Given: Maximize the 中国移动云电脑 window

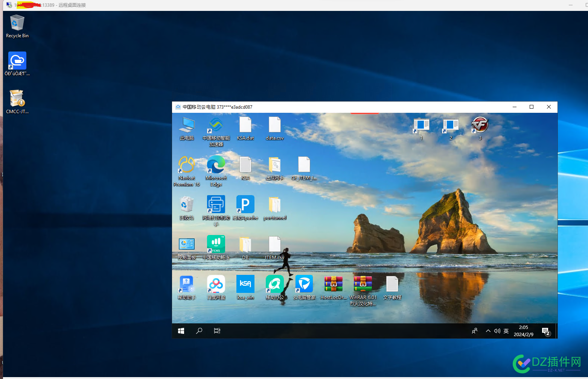Looking at the screenshot, I should 532,107.
